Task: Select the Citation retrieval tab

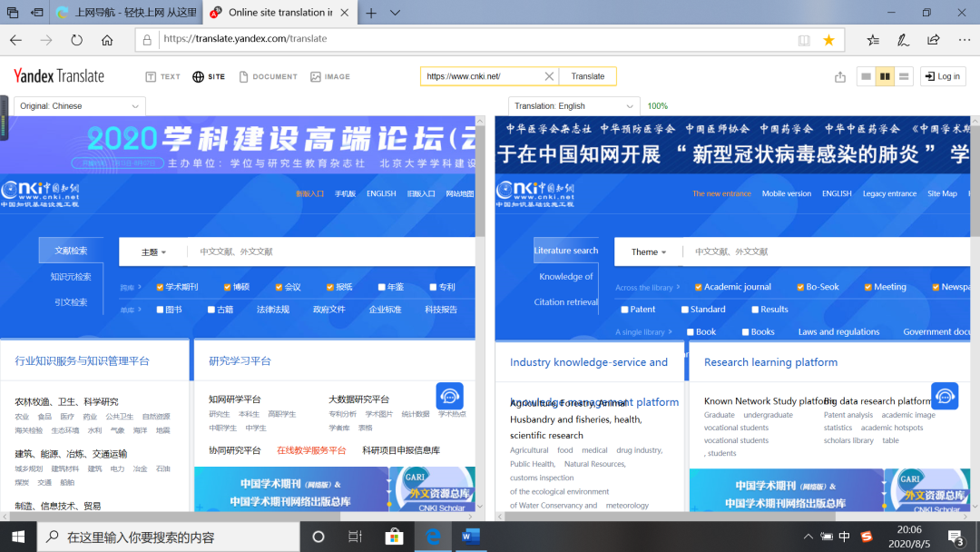Action: pyautogui.click(x=565, y=302)
